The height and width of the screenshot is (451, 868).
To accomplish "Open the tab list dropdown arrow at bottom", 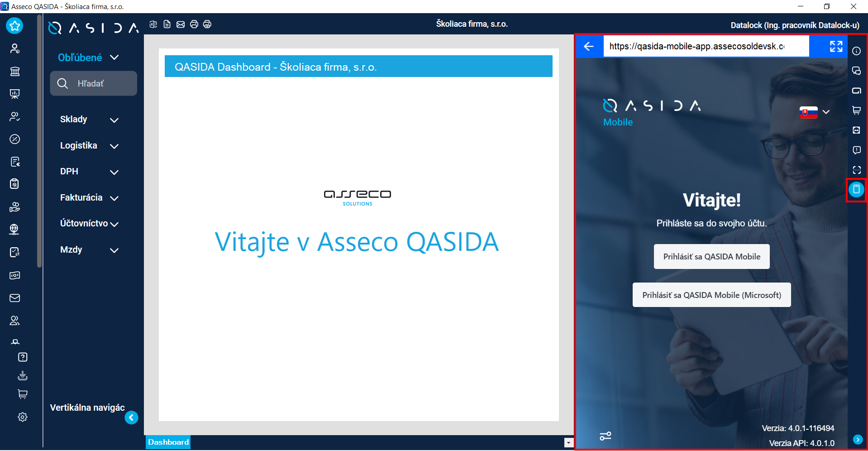I will (x=569, y=443).
